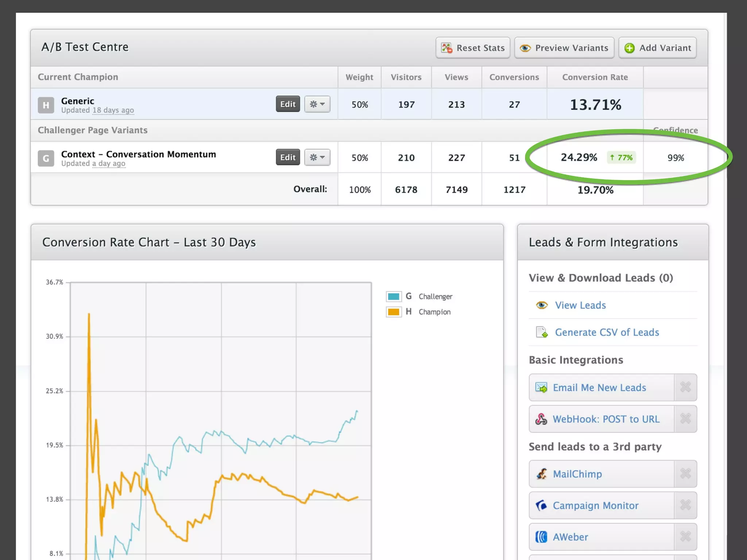Click the Campaign Monitor logo icon
The height and width of the screenshot is (560, 747).
(x=541, y=506)
